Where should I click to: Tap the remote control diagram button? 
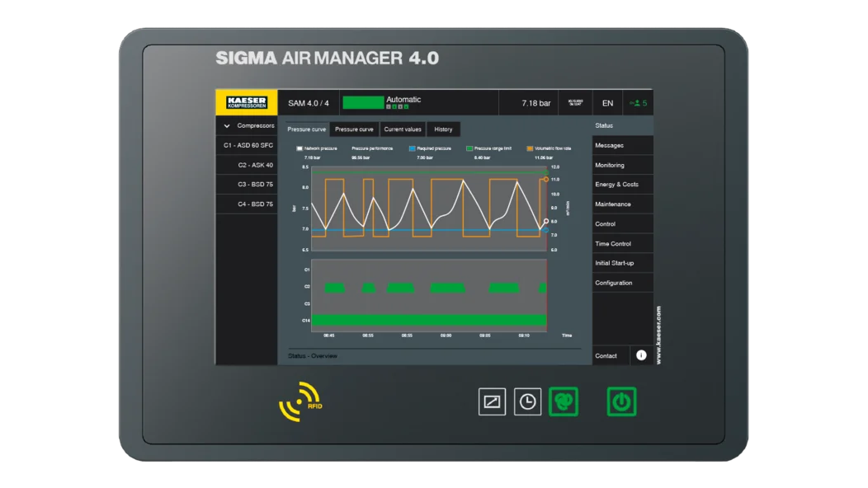coord(492,401)
